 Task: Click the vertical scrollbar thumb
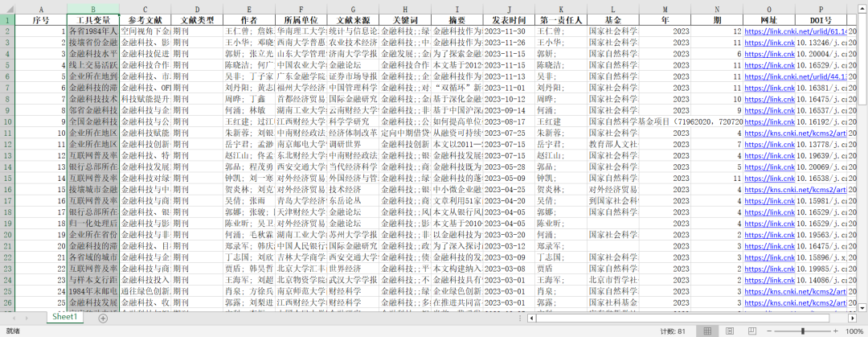(862, 58)
